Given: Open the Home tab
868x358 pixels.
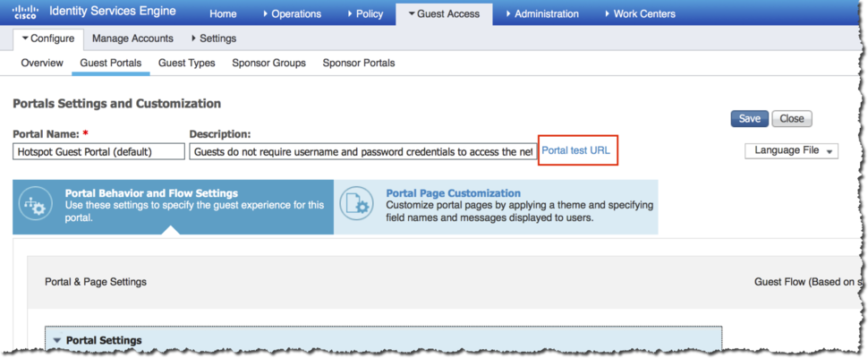Looking at the screenshot, I should coord(223,13).
